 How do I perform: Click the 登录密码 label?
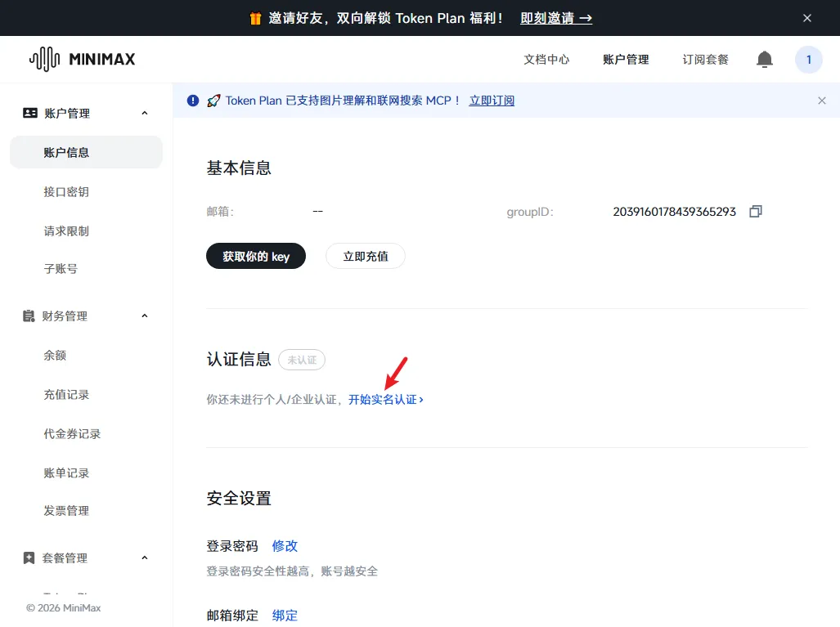point(232,546)
